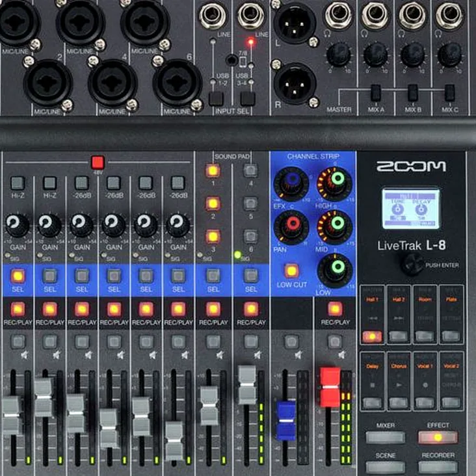The image size is (476, 476).
Task: Switch to MIXER mode
Action: coord(385,438)
